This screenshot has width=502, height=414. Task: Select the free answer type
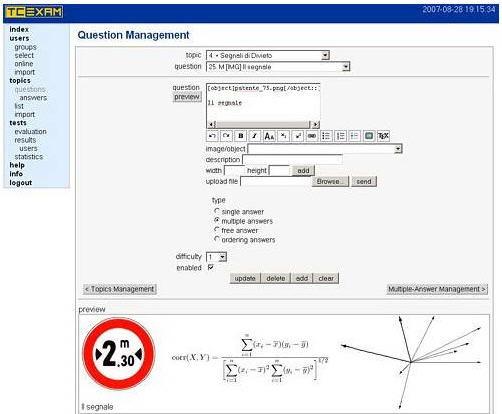(x=217, y=230)
